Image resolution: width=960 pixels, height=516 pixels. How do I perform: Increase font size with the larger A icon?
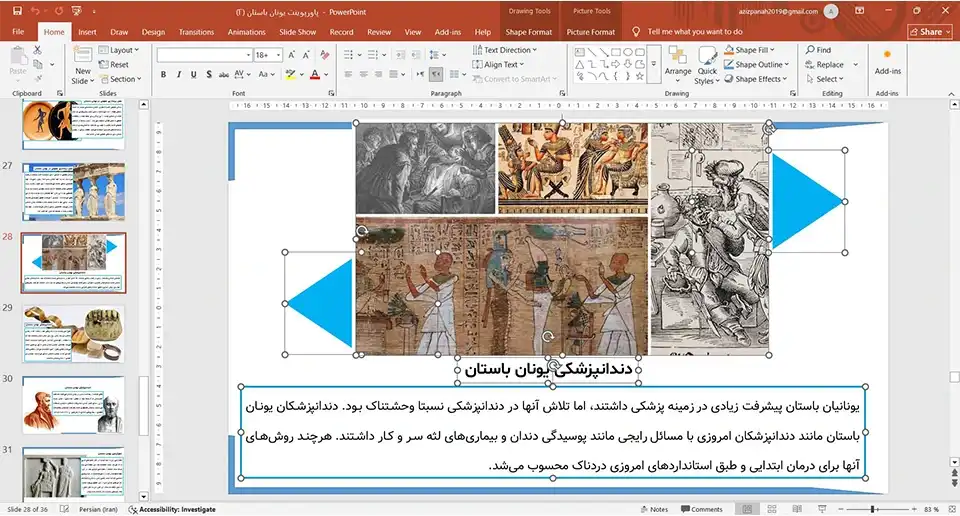point(292,55)
